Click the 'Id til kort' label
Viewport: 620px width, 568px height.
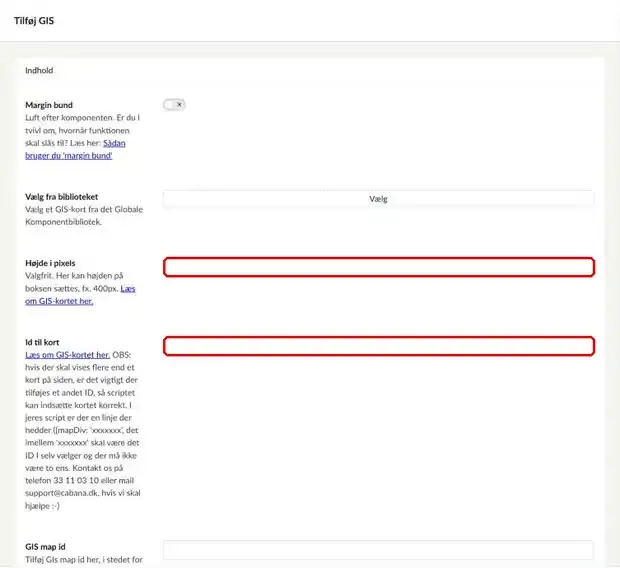coord(42,342)
